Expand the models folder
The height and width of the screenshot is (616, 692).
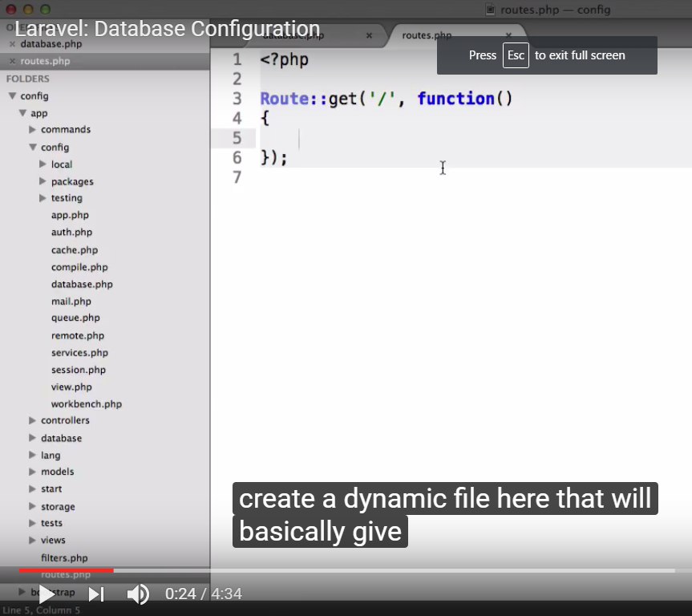click(32, 472)
